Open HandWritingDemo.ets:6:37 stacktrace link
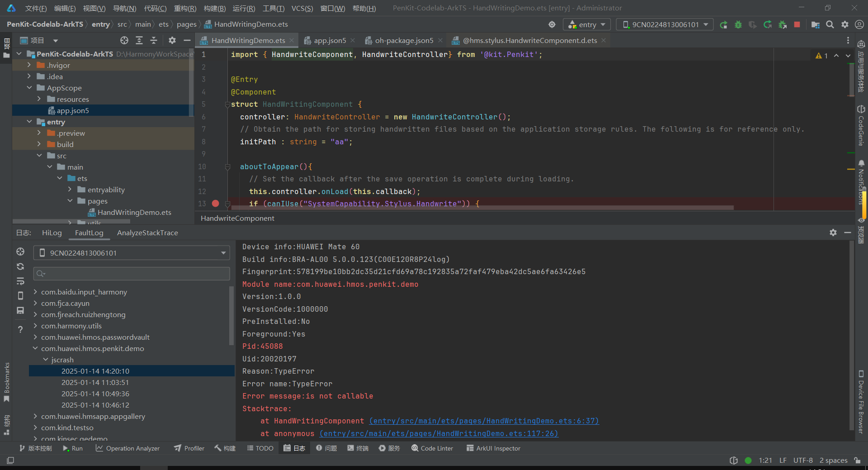 tap(484, 421)
